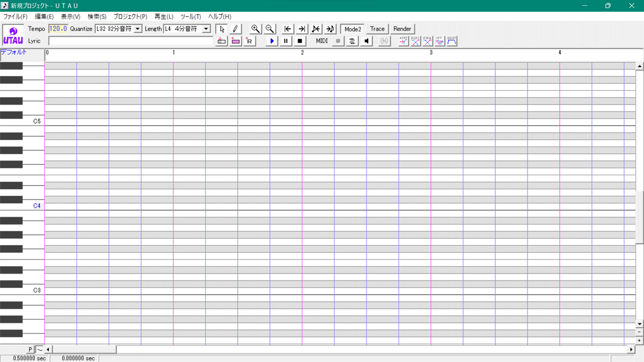
Task: Toggle the Trace button
Action: tap(377, 29)
